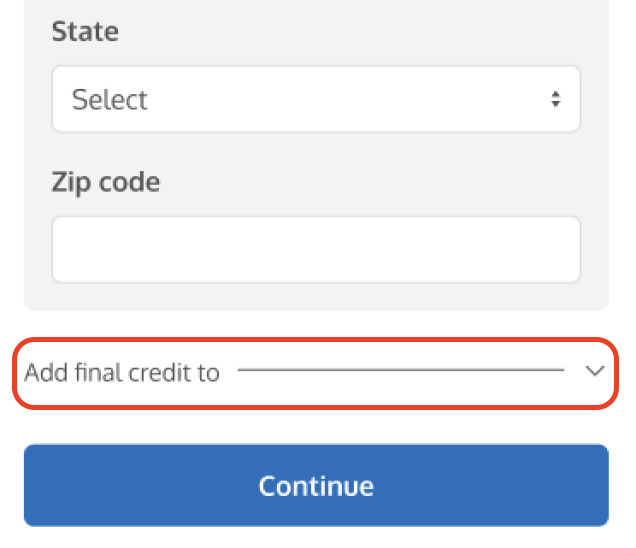Viewport: 636px width, 548px height.
Task: Click the State field label
Action: point(85,32)
